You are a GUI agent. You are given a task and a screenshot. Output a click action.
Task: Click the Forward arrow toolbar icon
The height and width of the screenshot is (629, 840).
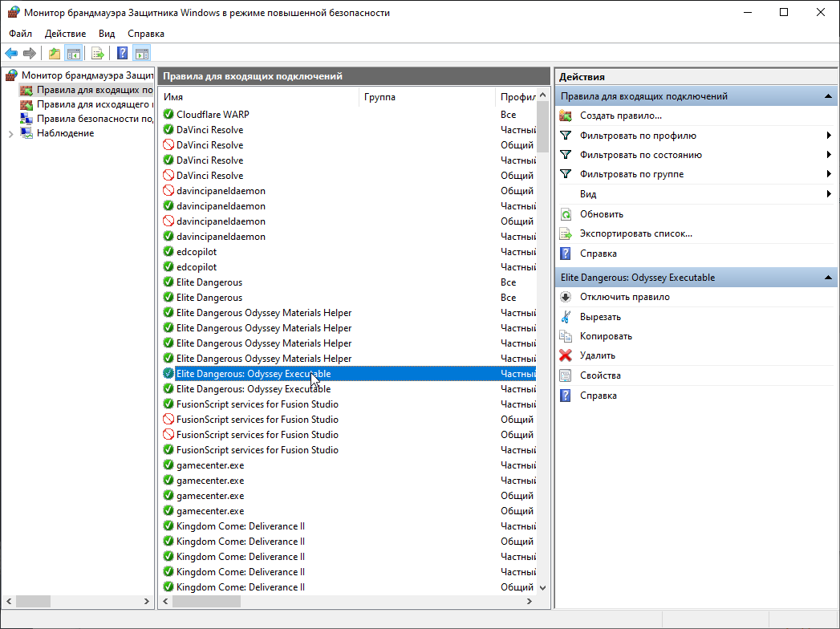click(30, 53)
